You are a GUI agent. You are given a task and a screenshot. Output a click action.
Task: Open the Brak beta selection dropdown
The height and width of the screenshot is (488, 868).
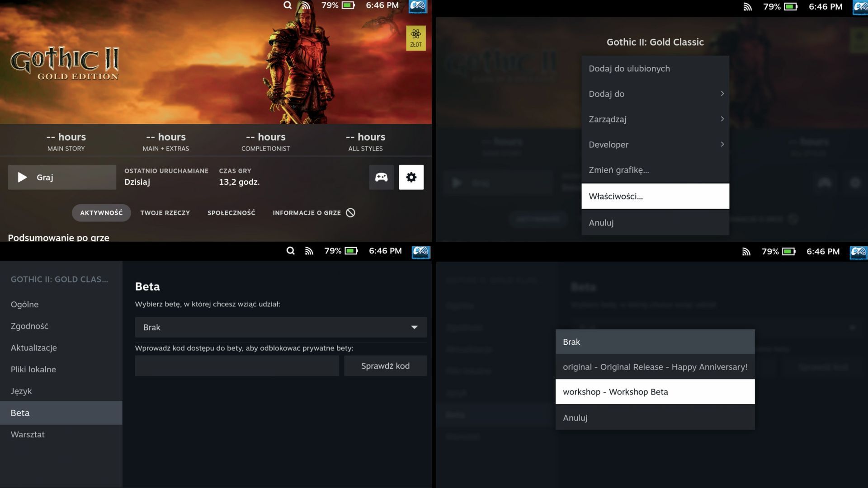pyautogui.click(x=280, y=327)
